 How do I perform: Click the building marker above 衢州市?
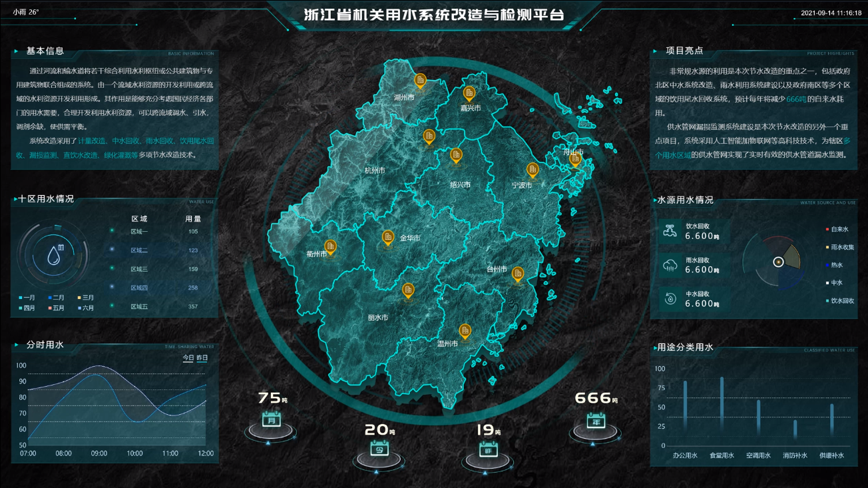(x=330, y=248)
